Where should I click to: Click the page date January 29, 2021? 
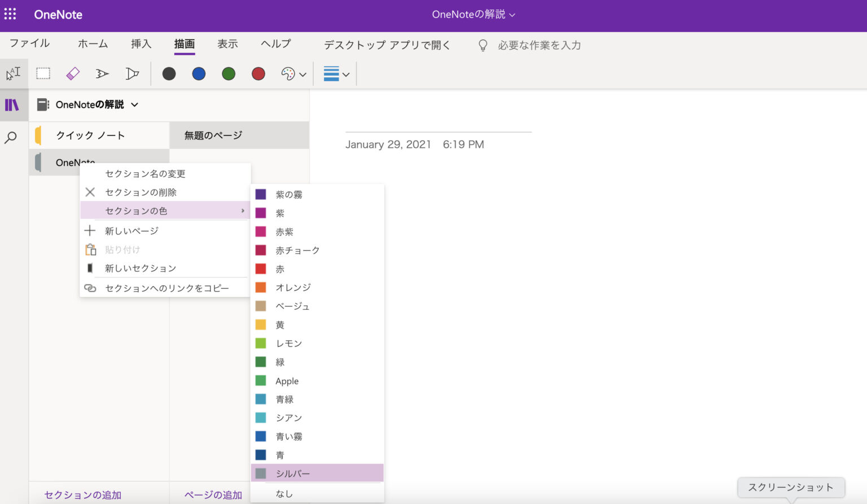click(388, 144)
